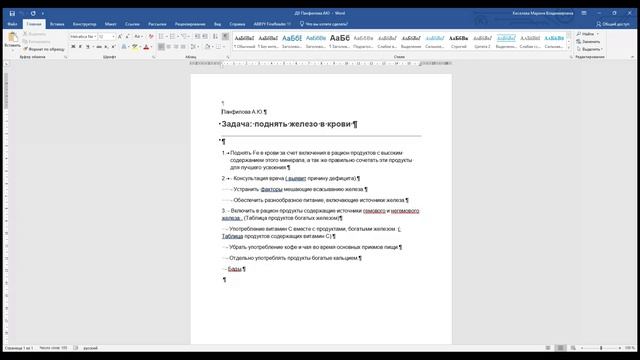Click the Tell me what to do search box
The width and height of the screenshot is (640, 360).
[x=324, y=24]
